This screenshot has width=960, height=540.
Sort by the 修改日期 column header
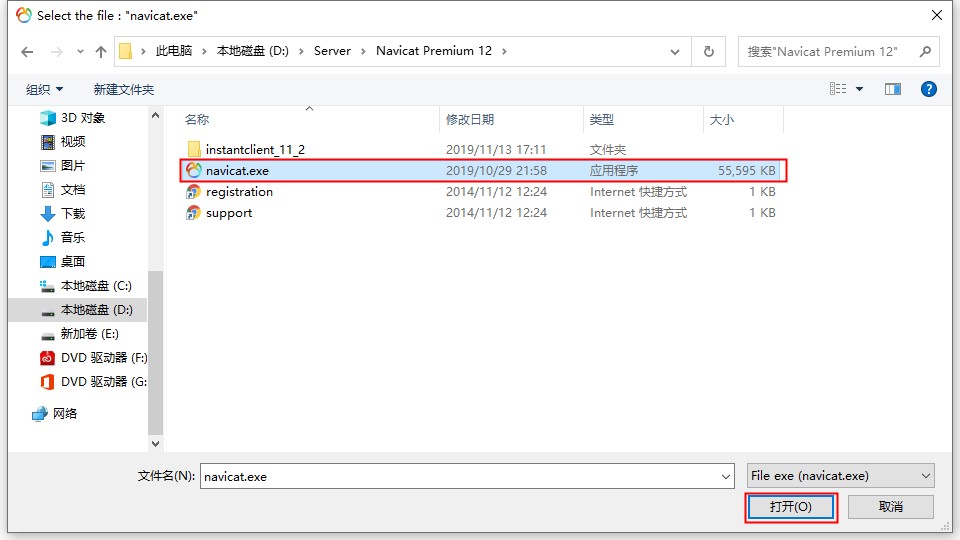(x=470, y=119)
